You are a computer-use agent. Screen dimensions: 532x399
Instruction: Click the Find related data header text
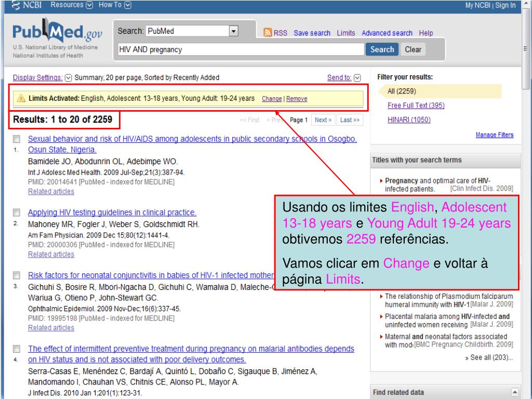pyautogui.click(x=398, y=392)
